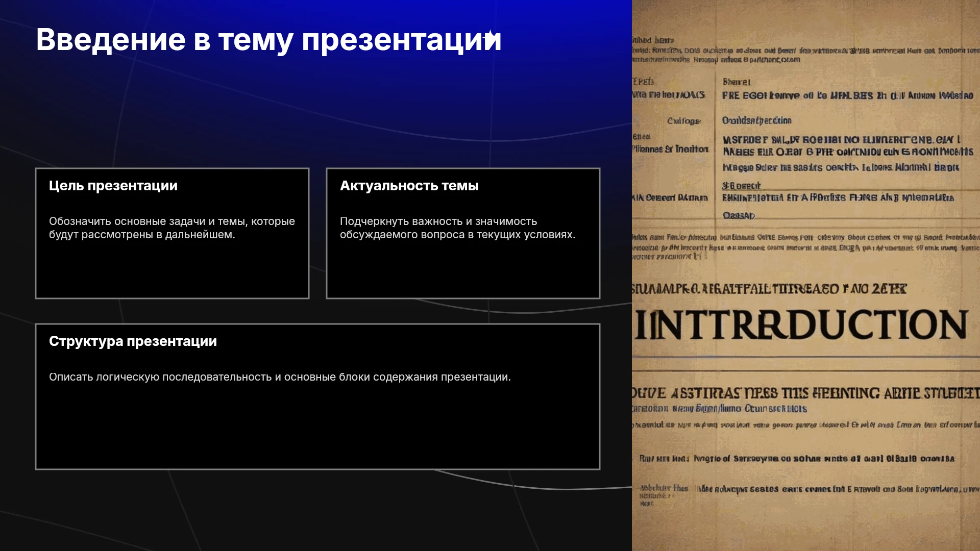Click the "Oaildsatperdtion" line in the document image
980x551 pixels.
(x=756, y=121)
